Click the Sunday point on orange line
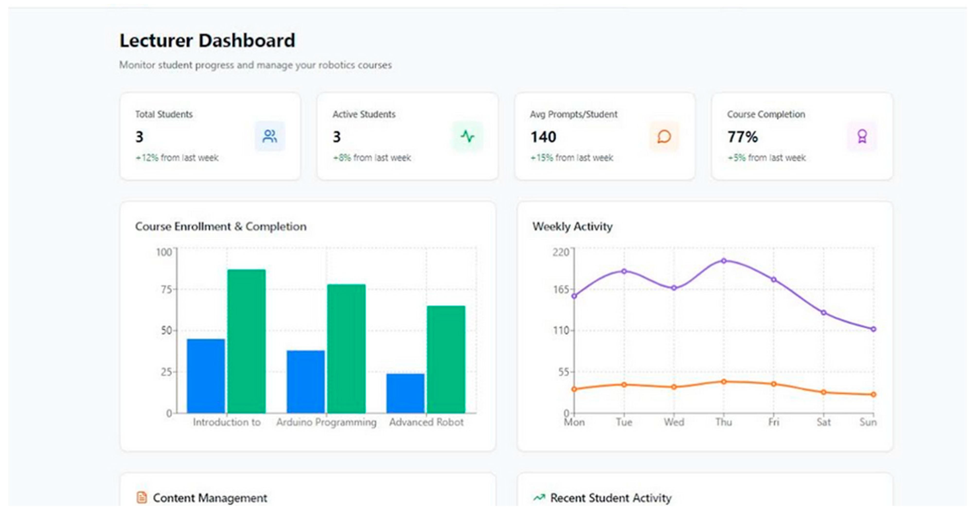This screenshot has width=980, height=521. click(x=873, y=394)
